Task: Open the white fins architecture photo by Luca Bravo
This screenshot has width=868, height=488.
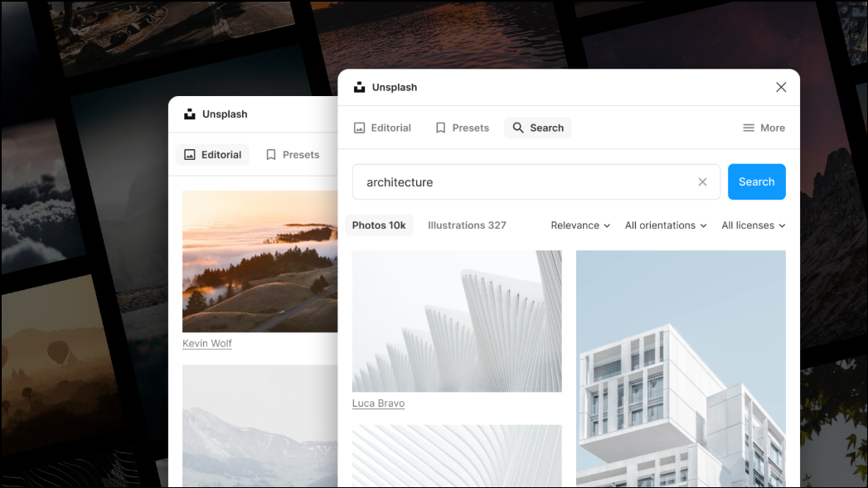Action: [457, 321]
